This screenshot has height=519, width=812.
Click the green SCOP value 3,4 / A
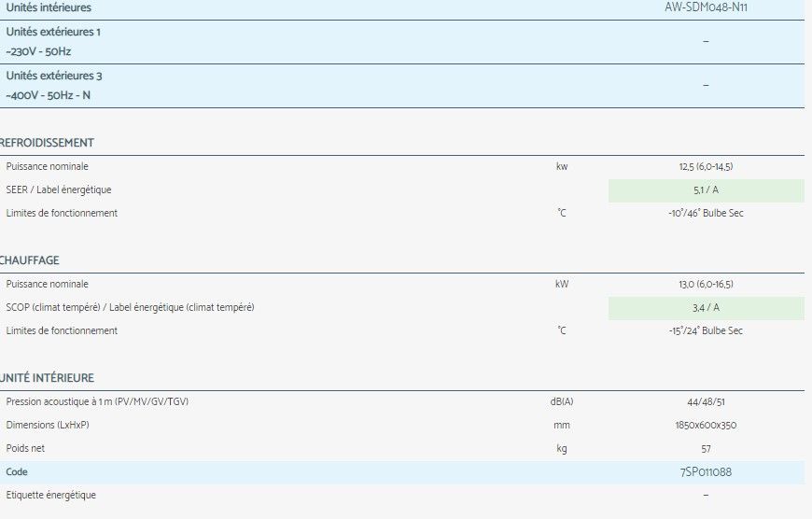(x=706, y=308)
